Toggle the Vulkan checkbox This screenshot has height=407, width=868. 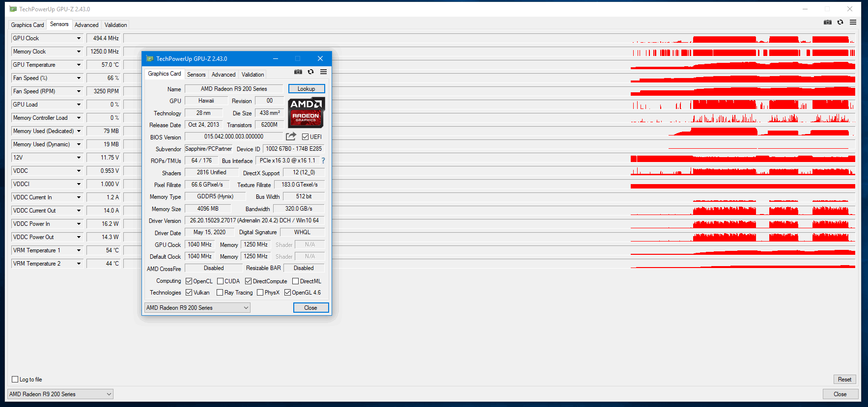189,293
